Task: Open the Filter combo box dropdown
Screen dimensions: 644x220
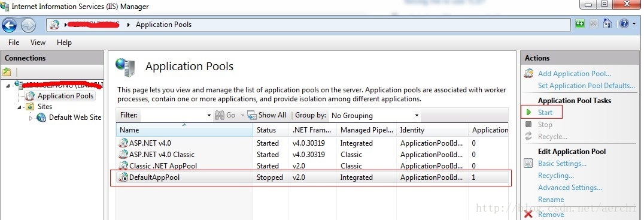Action: pos(209,116)
